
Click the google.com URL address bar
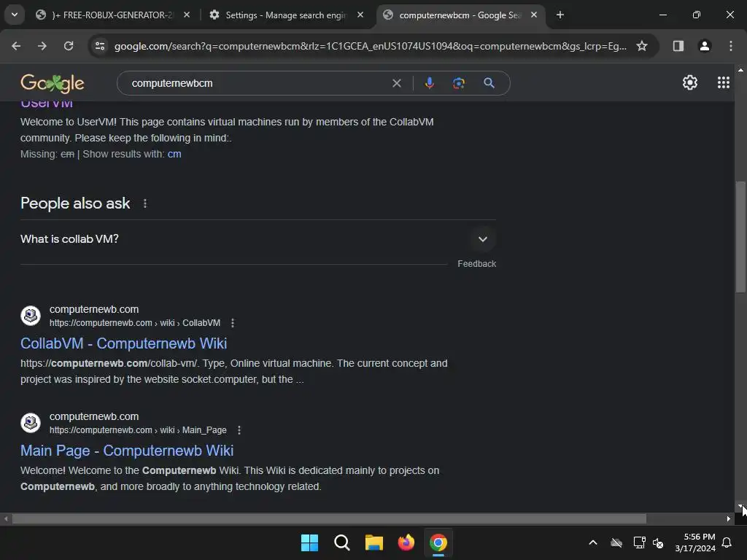(370, 46)
